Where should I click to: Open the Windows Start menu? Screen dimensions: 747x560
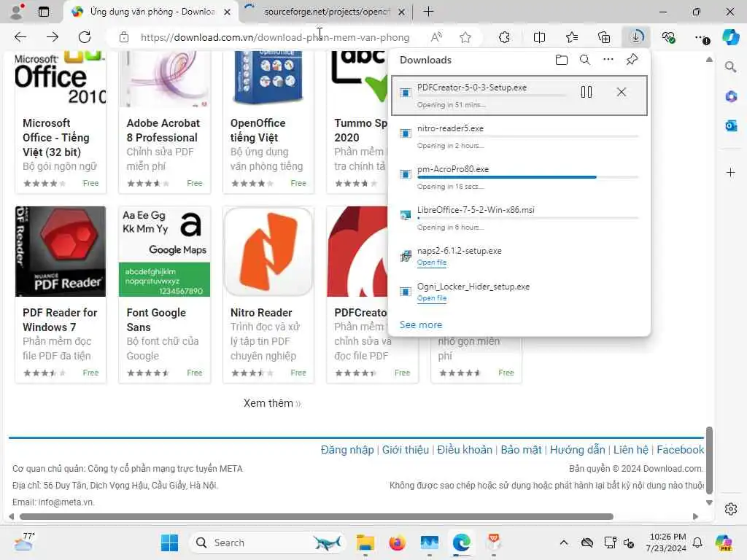[x=169, y=542]
